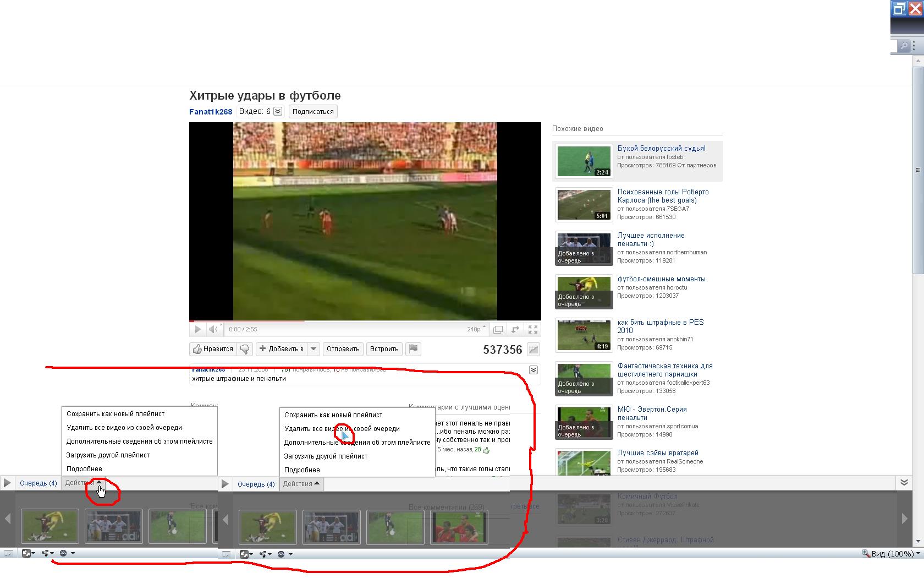The height and width of the screenshot is (578, 924).
Task: Click the Отправить button
Action: (x=343, y=349)
